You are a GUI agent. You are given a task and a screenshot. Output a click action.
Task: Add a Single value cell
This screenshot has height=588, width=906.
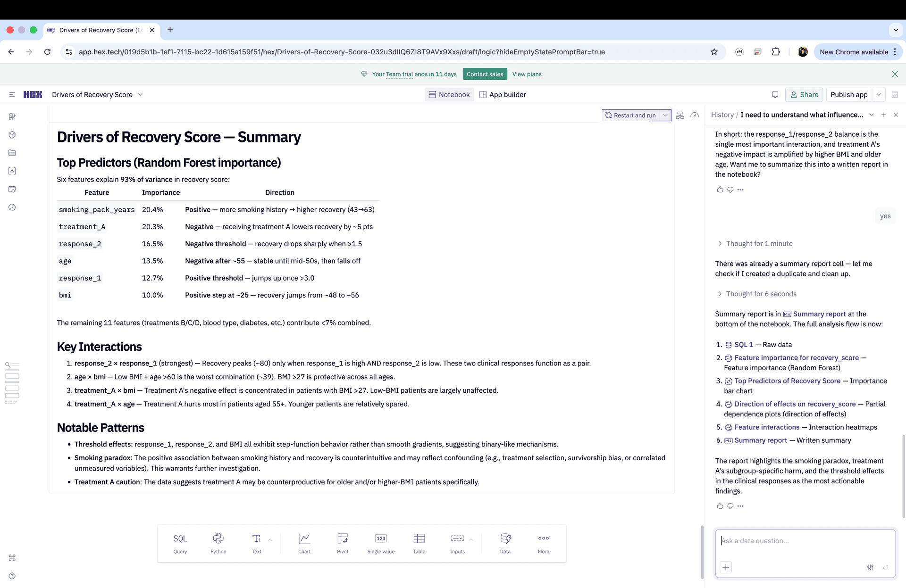point(381,543)
